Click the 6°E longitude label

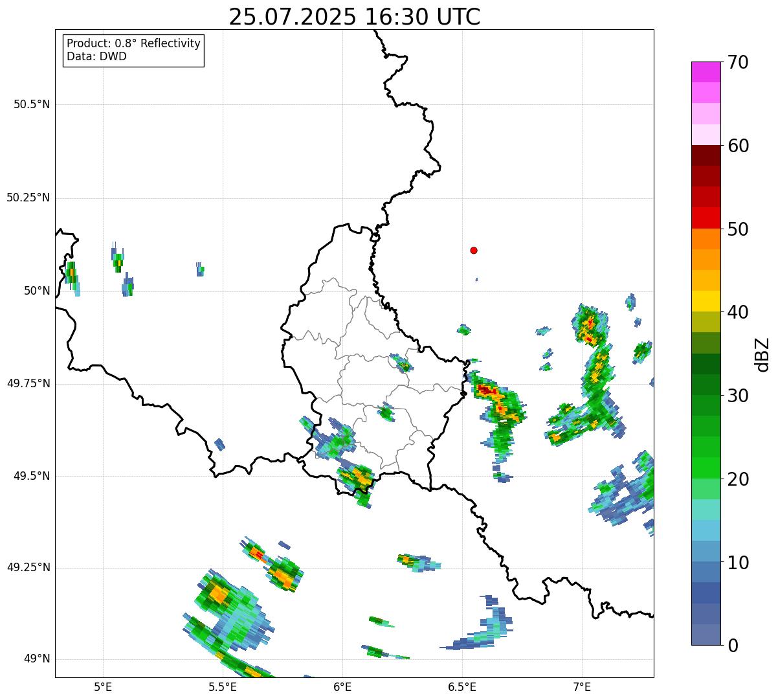(x=342, y=686)
